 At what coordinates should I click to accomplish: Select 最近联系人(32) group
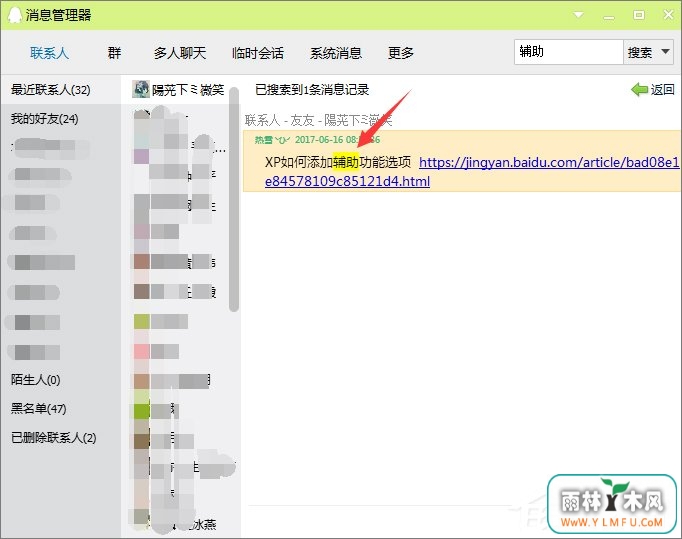point(60,90)
